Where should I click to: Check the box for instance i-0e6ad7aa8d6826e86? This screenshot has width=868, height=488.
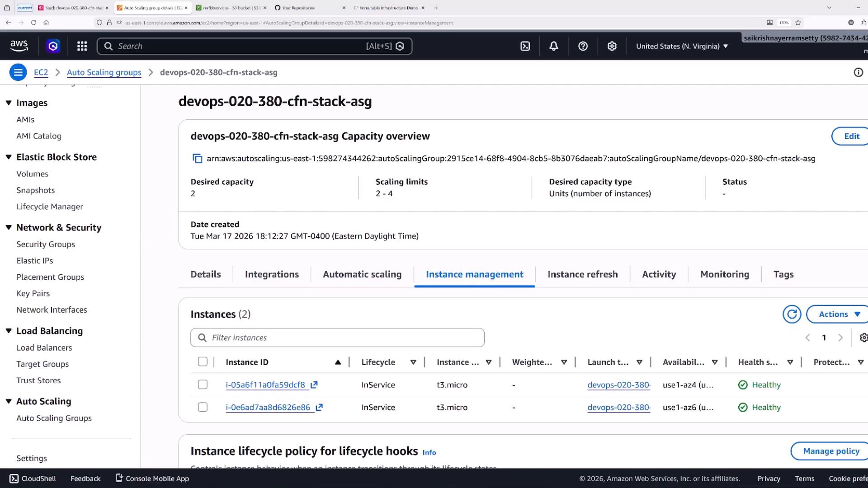(x=203, y=407)
